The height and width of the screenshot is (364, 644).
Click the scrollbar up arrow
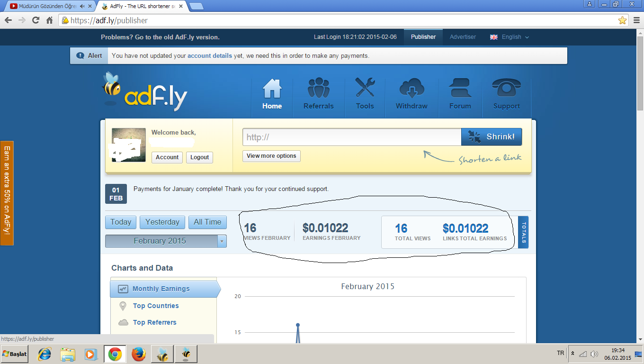pyautogui.click(x=640, y=33)
